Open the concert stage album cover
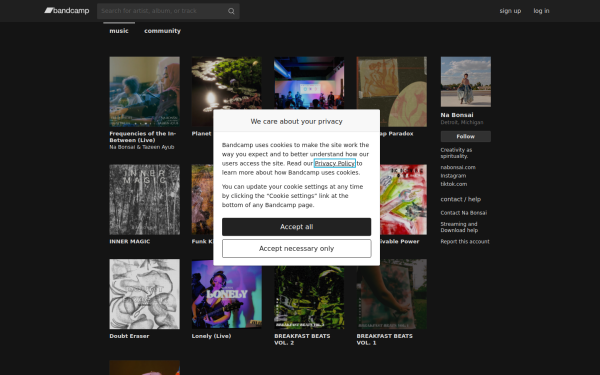The height and width of the screenshot is (375, 600). [309, 83]
